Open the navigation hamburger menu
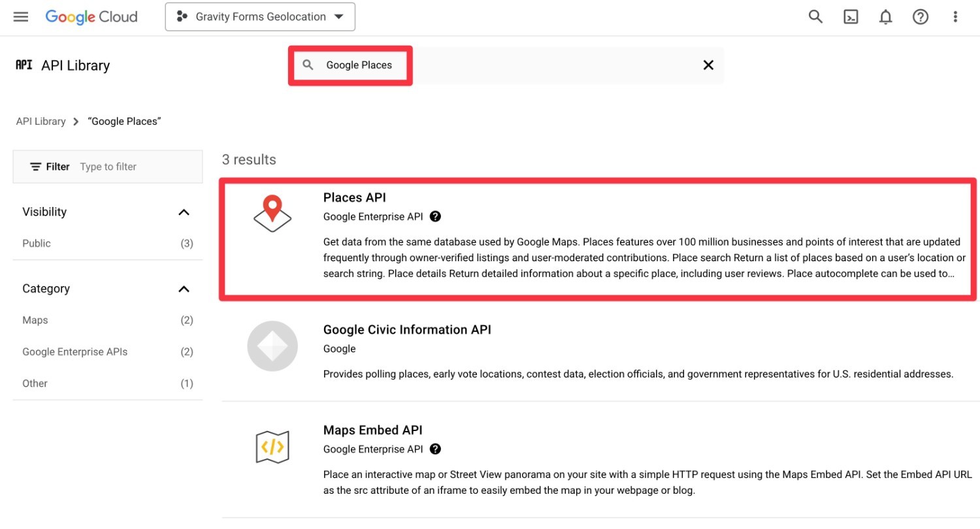980x529 pixels. pos(20,16)
